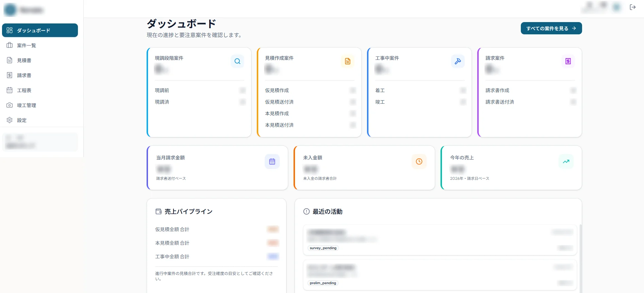Screen dimensions: 644x293
Task: Click the 未入金の請求書合計 caption
Action: (320, 178)
